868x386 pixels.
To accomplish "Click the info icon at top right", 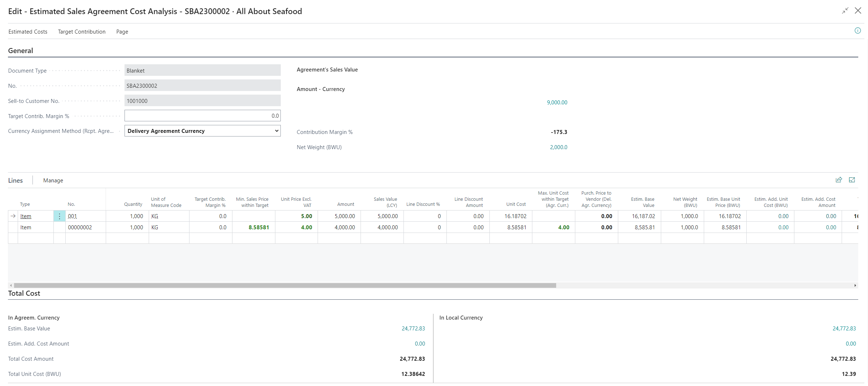I will pos(858,31).
